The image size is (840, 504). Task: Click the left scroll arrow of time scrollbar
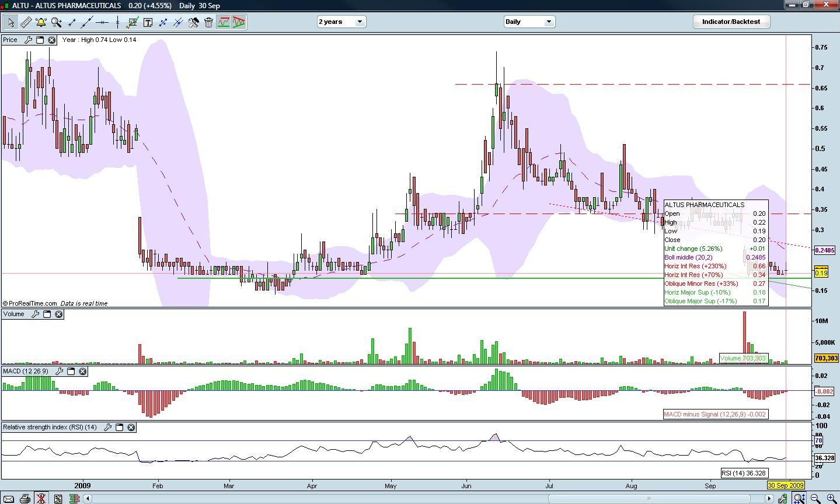88,498
